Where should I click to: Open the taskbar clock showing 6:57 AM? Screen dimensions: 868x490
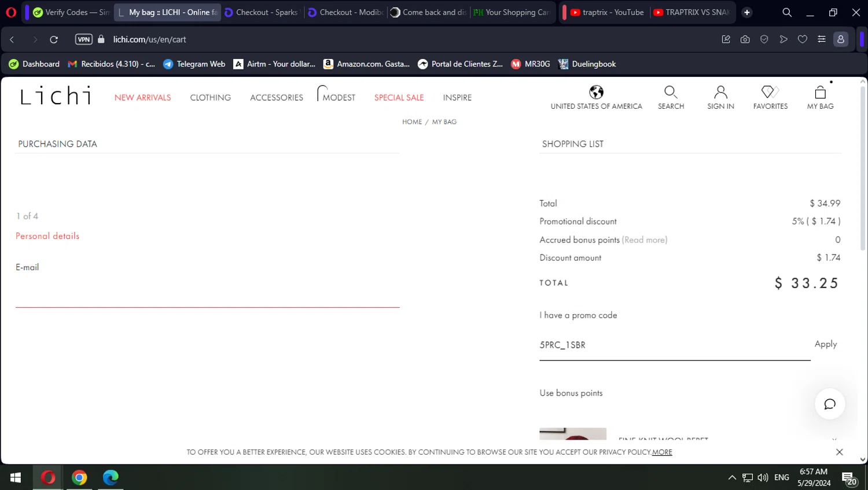point(814,477)
